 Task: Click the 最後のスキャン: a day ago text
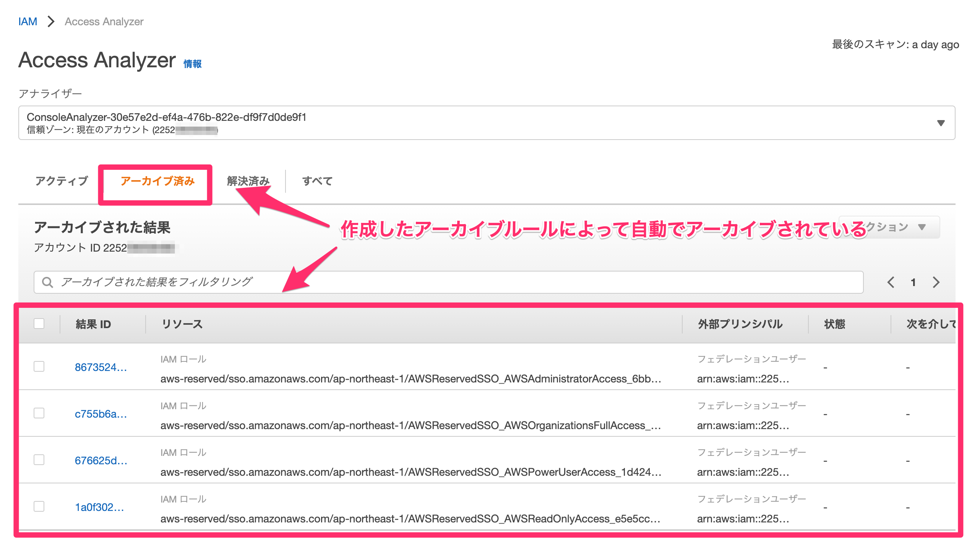point(896,44)
